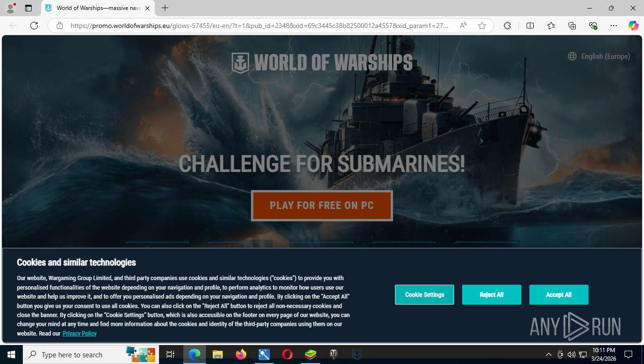Viewport: 644px width, 364px height.
Task: Open the Copilot sidebar icon
Action: click(x=634, y=26)
